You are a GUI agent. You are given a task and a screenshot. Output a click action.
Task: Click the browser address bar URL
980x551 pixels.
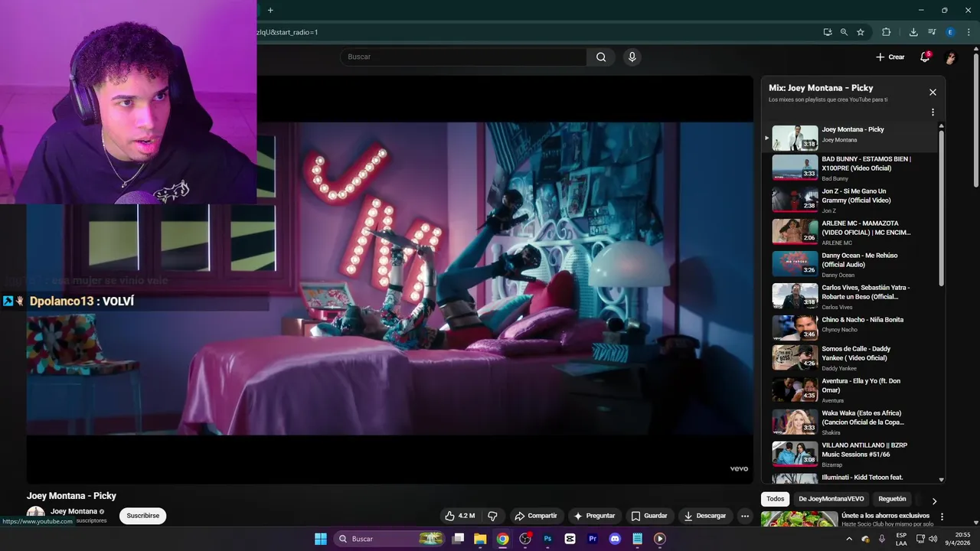287,32
